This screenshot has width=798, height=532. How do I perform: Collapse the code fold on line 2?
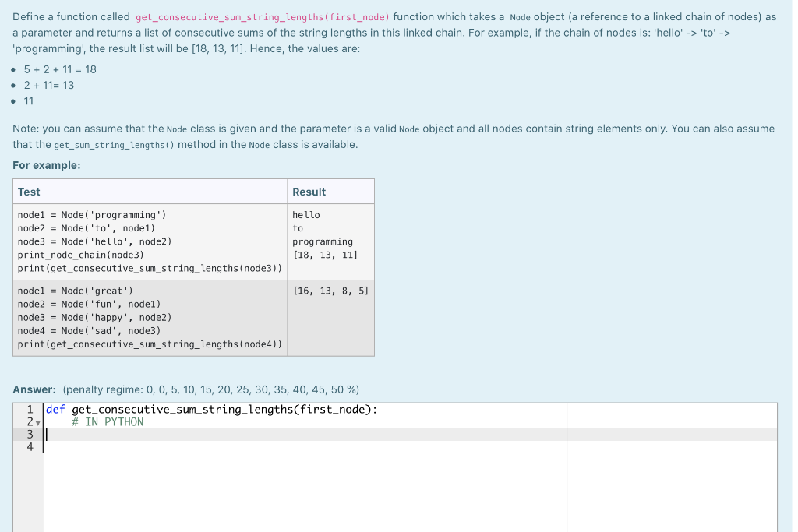(37, 421)
